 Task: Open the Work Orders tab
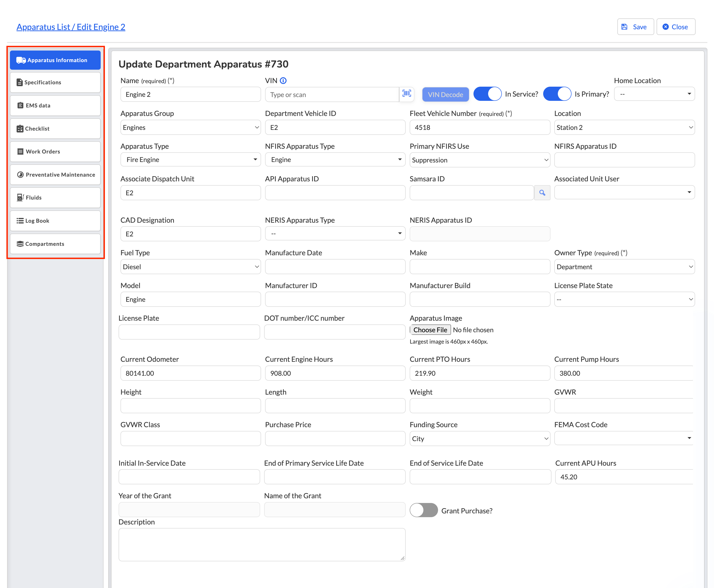(55, 151)
